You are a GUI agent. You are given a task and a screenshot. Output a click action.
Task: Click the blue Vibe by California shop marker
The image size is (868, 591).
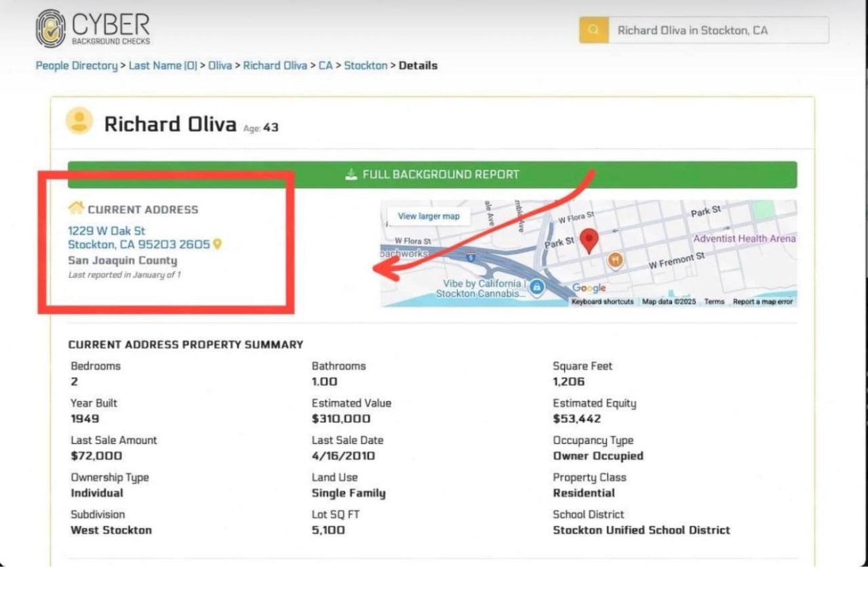pyautogui.click(x=536, y=287)
